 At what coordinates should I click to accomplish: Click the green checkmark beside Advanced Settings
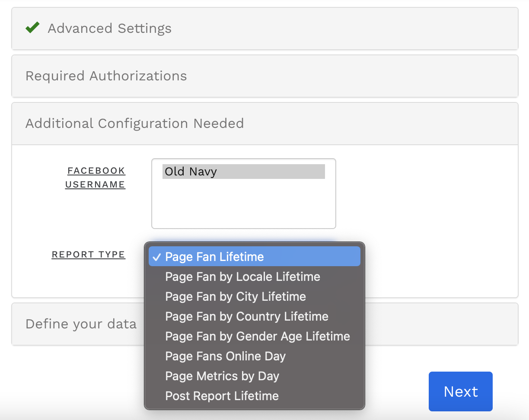click(32, 28)
